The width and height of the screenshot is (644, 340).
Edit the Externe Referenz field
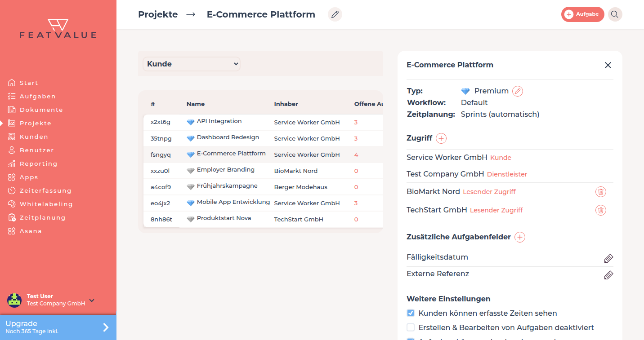(x=608, y=275)
